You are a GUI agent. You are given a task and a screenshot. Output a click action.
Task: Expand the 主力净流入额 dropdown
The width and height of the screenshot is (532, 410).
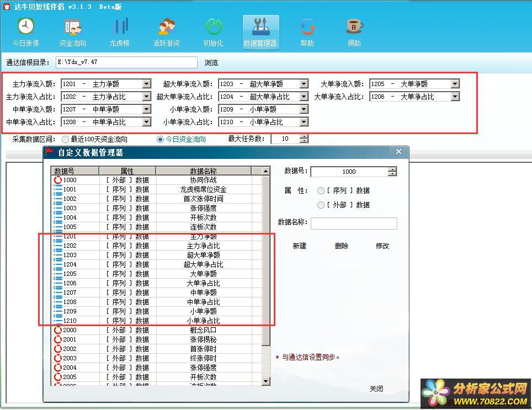147,84
